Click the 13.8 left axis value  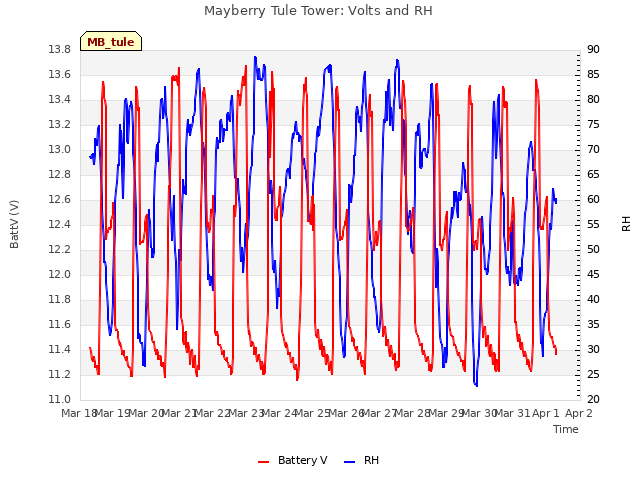point(60,50)
